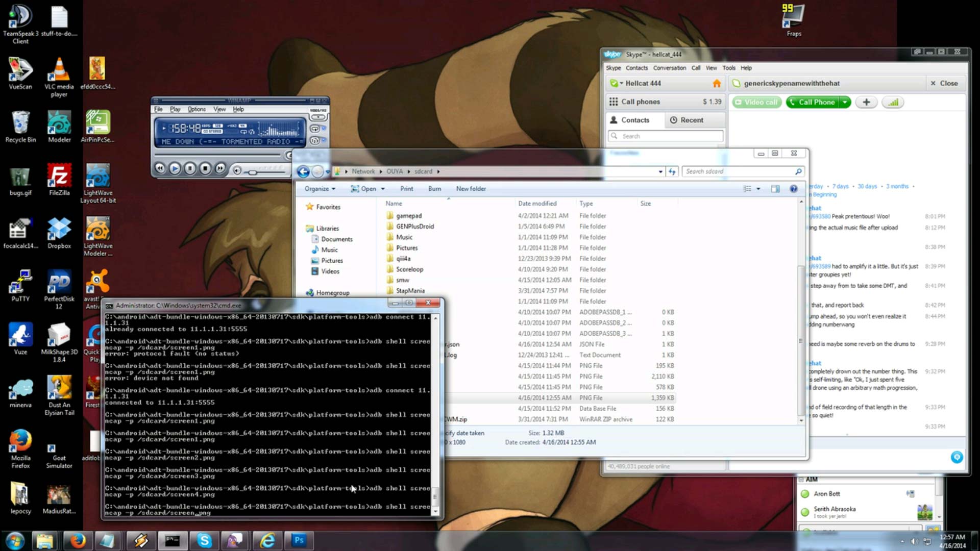Click Print in Explorer toolbar

coord(407,189)
